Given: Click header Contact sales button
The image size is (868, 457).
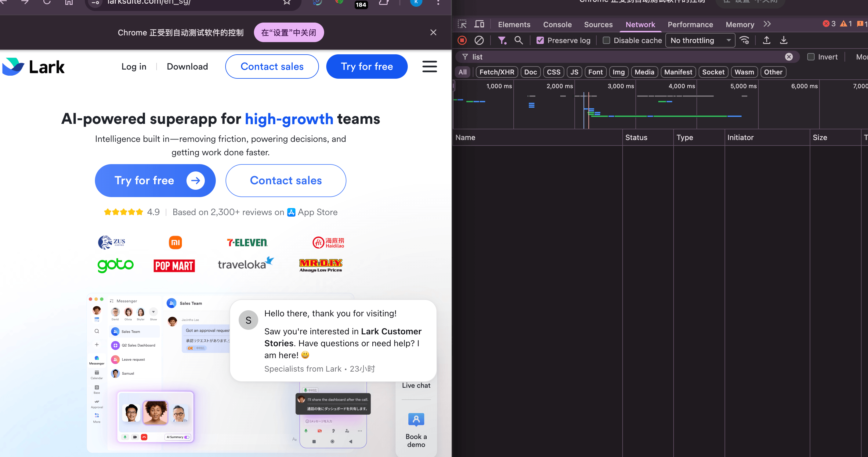Looking at the screenshot, I should [x=272, y=67].
